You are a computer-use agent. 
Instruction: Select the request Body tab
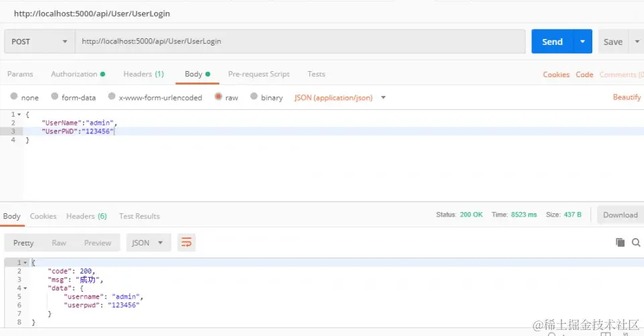coord(197,74)
